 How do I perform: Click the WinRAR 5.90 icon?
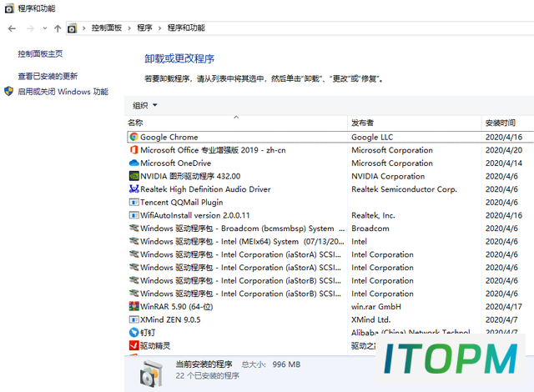tap(133, 306)
